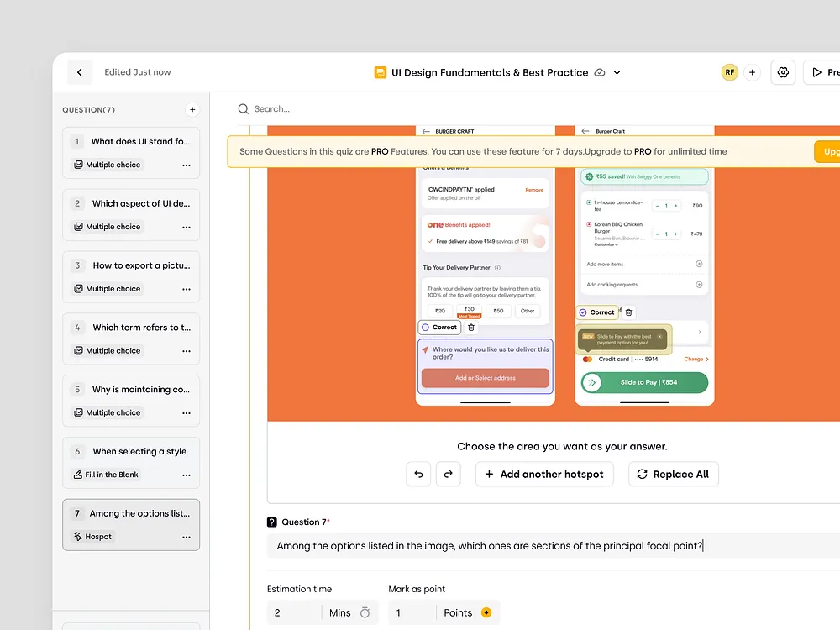The height and width of the screenshot is (630, 840).
Task: Click Add another hotspot button
Action: pos(544,474)
